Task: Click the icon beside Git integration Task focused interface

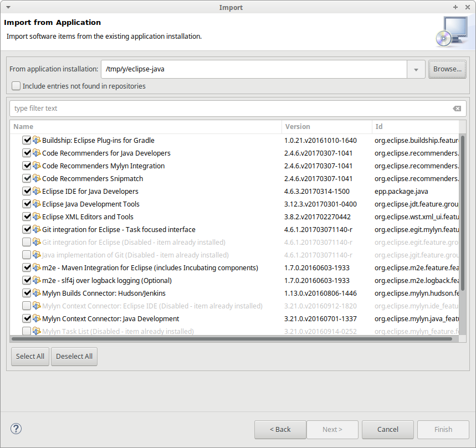Action: click(37, 229)
